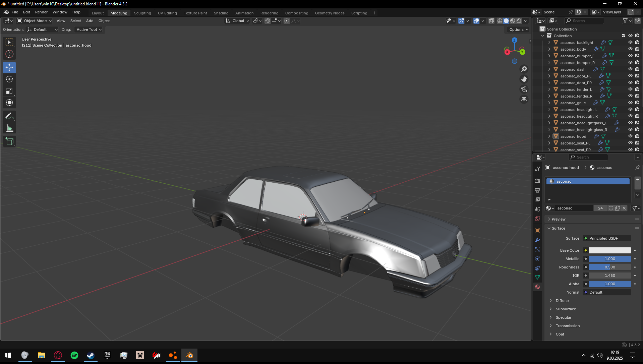This screenshot has width=643, height=364.
Task: Open the Render menu
Action: pyautogui.click(x=41, y=12)
